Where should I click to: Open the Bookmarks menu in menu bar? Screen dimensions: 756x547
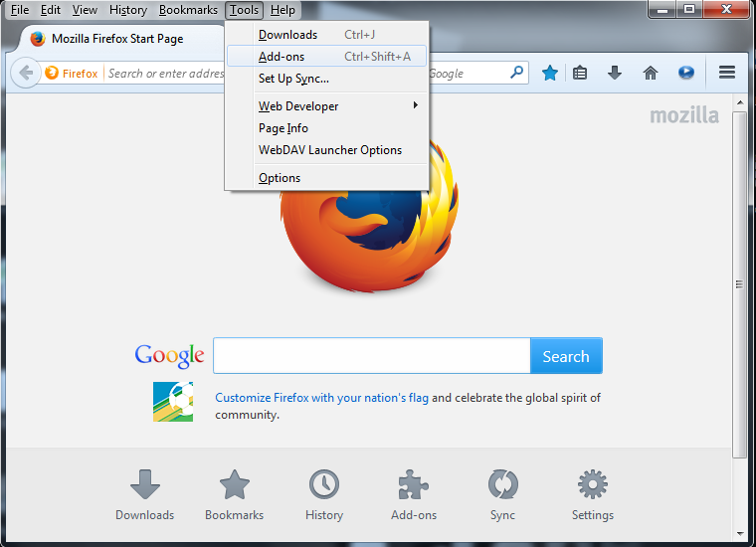coord(188,10)
